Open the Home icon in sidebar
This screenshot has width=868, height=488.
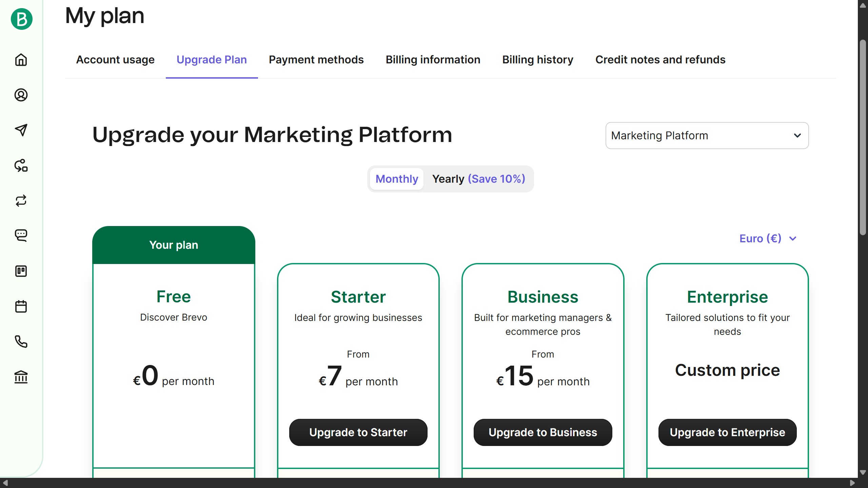(21, 60)
